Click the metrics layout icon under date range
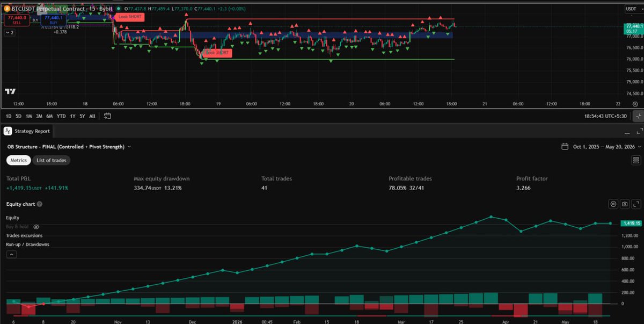The width and height of the screenshot is (644, 324). pyautogui.click(x=636, y=160)
